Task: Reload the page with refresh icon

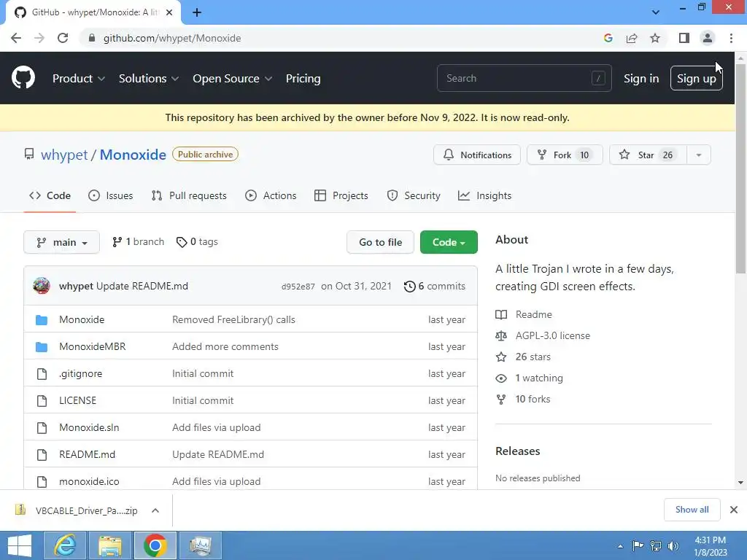Action: pyautogui.click(x=63, y=38)
